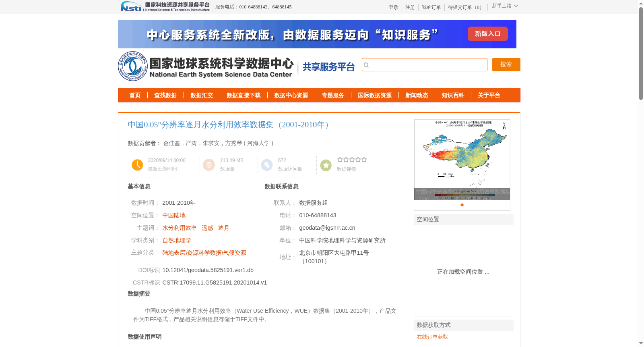644x347 pixels.
Task: Click the 新版入口 button on banner
Action: 488,34
